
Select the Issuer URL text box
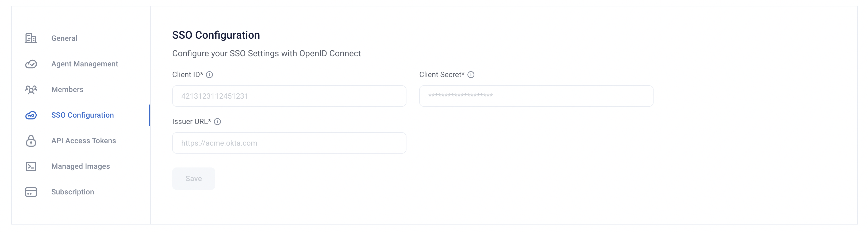[x=289, y=143]
